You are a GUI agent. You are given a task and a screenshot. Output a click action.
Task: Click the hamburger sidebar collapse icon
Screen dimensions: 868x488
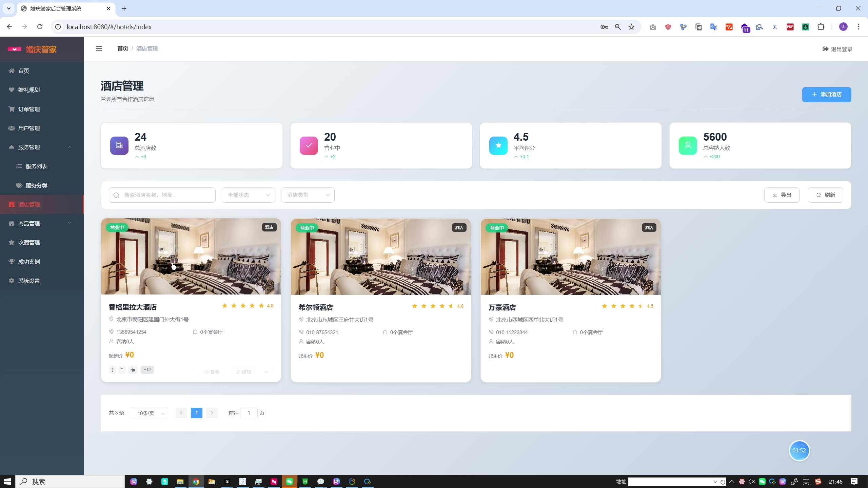(x=99, y=49)
